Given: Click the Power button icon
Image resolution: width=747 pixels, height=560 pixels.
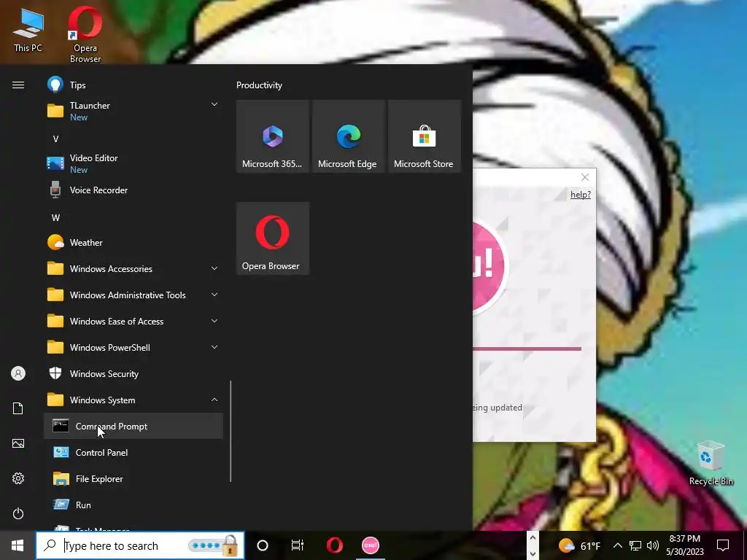Looking at the screenshot, I should tap(18, 513).
